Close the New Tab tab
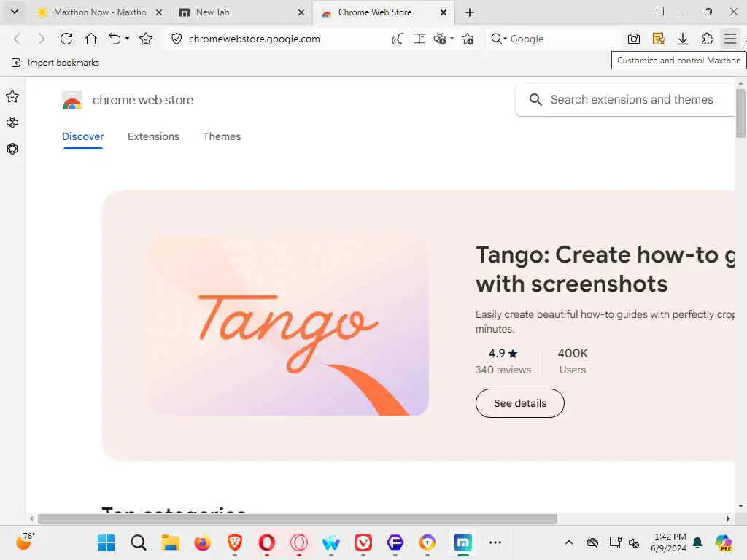The image size is (747, 560). 301,12
